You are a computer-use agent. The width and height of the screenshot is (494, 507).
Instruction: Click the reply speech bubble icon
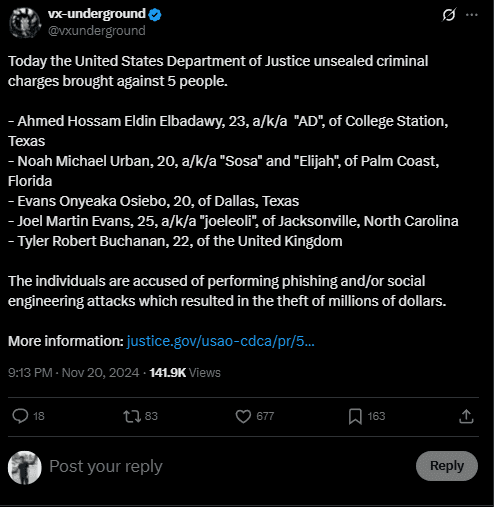click(x=20, y=416)
